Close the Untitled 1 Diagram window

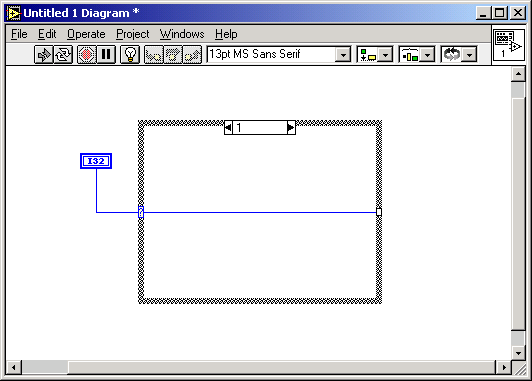518,13
